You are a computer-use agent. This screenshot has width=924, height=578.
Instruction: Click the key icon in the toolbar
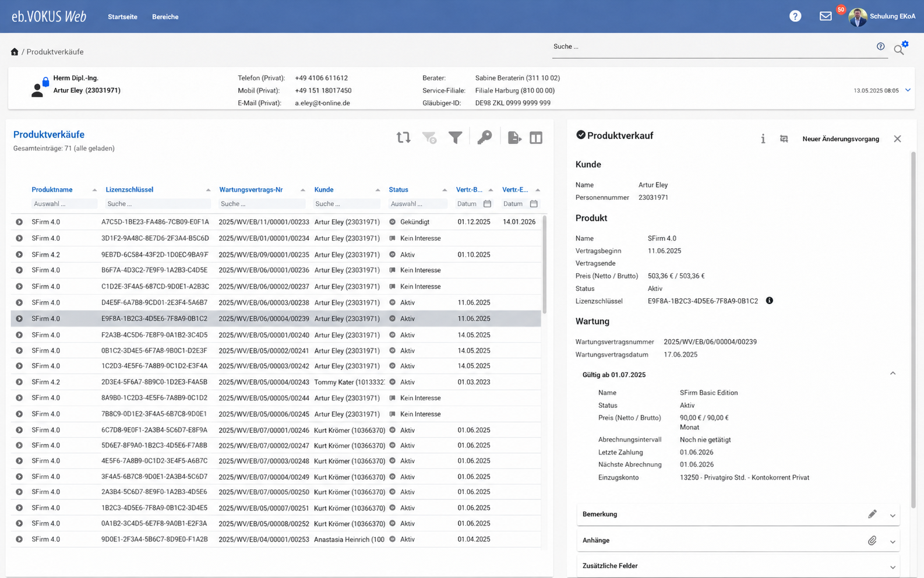pyautogui.click(x=484, y=138)
